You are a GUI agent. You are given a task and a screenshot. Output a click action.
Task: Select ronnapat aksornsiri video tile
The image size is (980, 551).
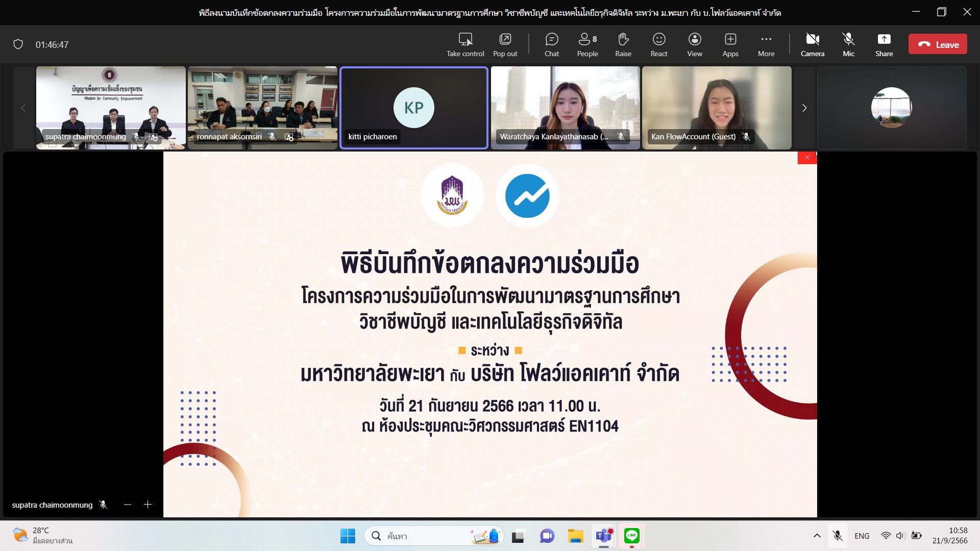(x=262, y=108)
